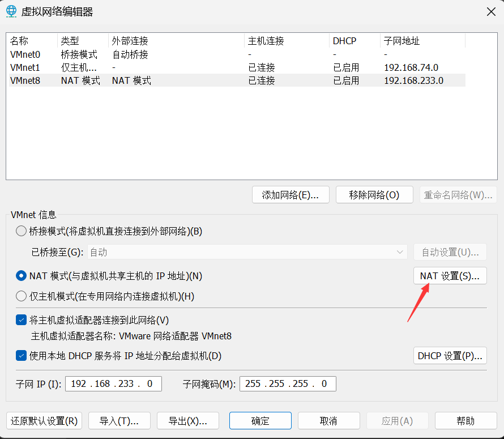The height and width of the screenshot is (439, 504).
Task: Click the 添加网络 button
Action: click(x=291, y=195)
